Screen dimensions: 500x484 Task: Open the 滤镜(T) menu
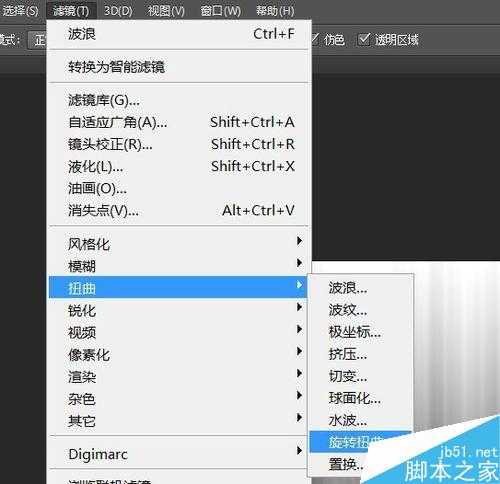[71, 11]
